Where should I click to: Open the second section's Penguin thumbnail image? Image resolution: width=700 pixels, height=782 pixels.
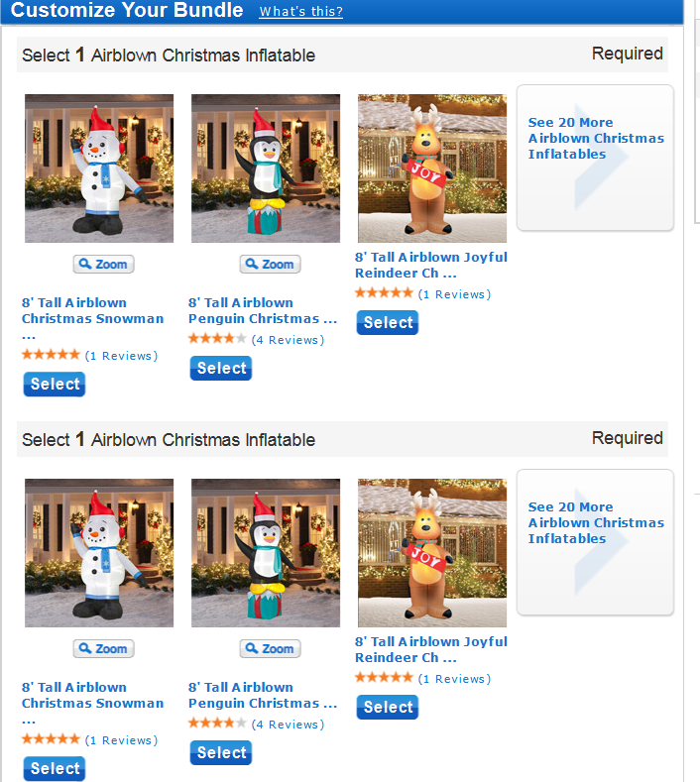coord(266,553)
